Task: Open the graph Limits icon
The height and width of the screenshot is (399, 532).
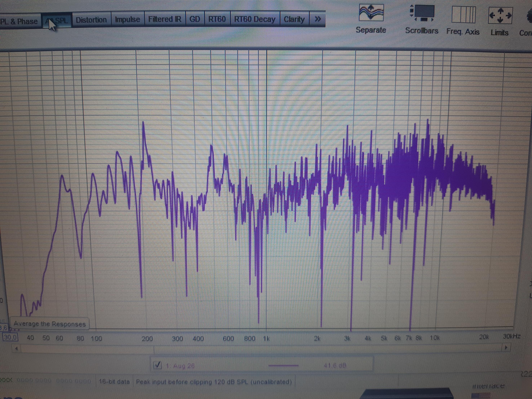Action: click(x=500, y=15)
